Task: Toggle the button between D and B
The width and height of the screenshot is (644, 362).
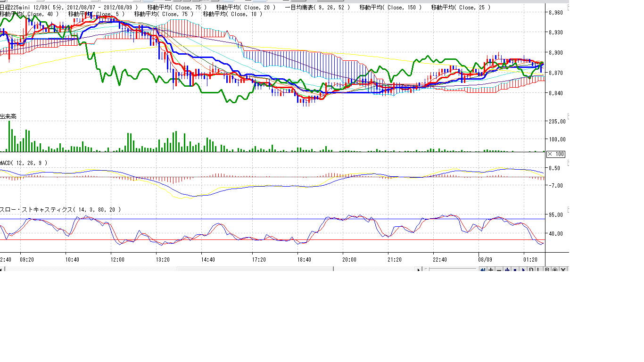Action: [x=539, y=270]
